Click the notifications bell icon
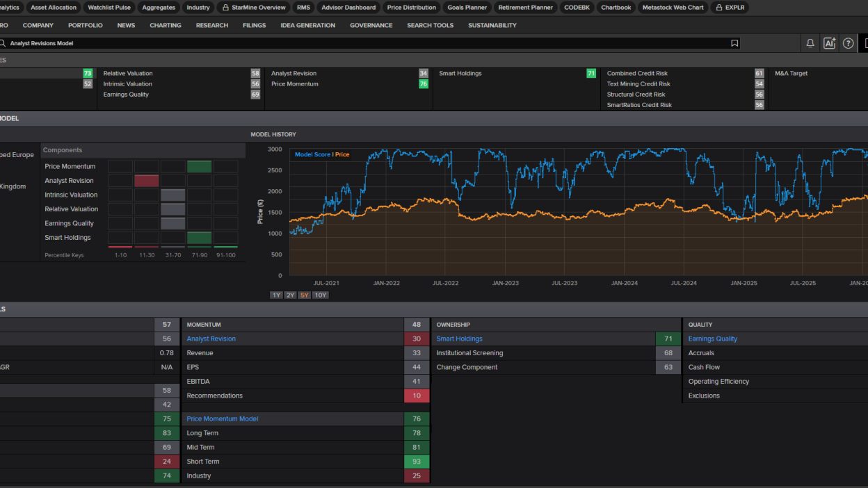The image size is (868, 488). pos(810,43)
